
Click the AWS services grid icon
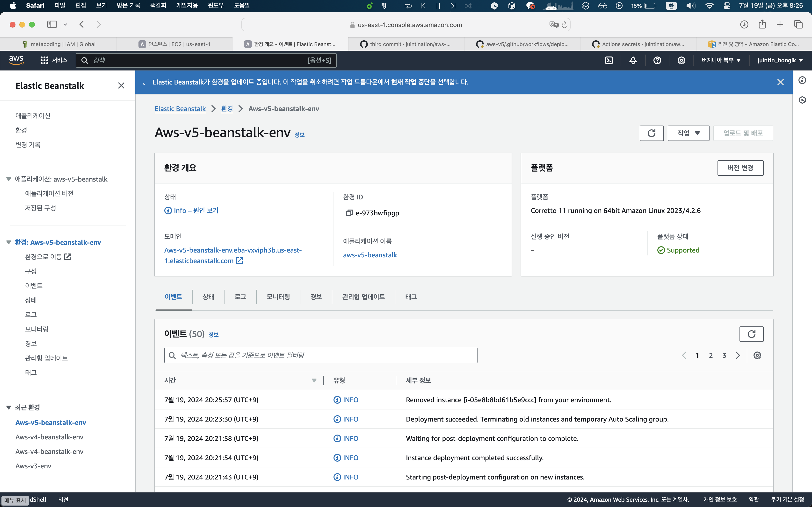[44, 60]
